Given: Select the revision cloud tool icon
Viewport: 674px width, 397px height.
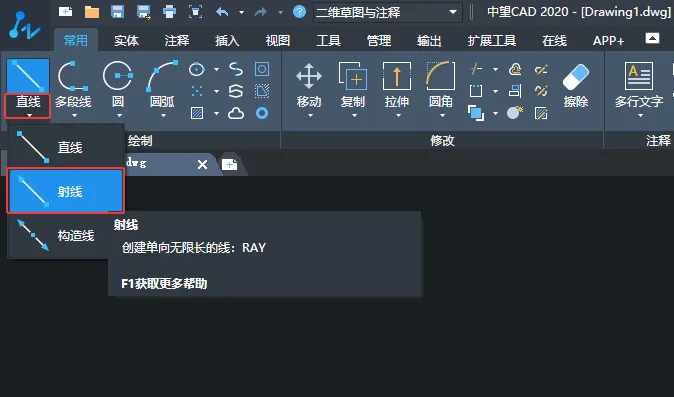Looking at the screenshot, I should point(236,113).
